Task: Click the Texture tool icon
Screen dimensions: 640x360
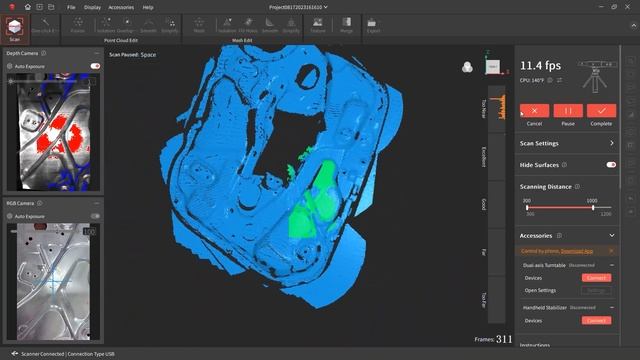Action: [318, 25]
